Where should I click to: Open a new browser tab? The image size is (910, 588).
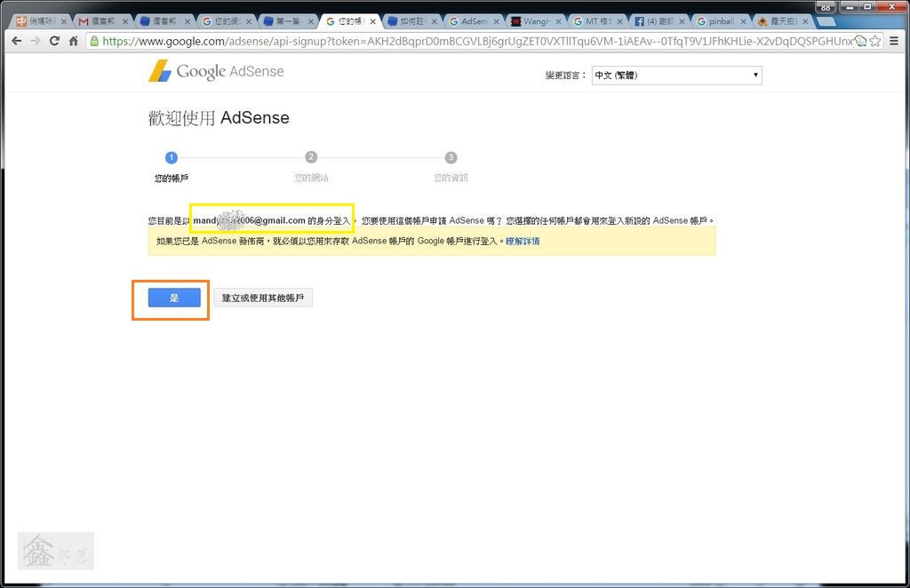826,22
